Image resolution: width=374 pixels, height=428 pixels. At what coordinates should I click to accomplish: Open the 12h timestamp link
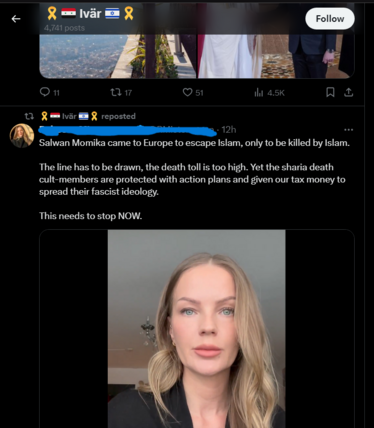pyautogui.click(x=229, y=130)
